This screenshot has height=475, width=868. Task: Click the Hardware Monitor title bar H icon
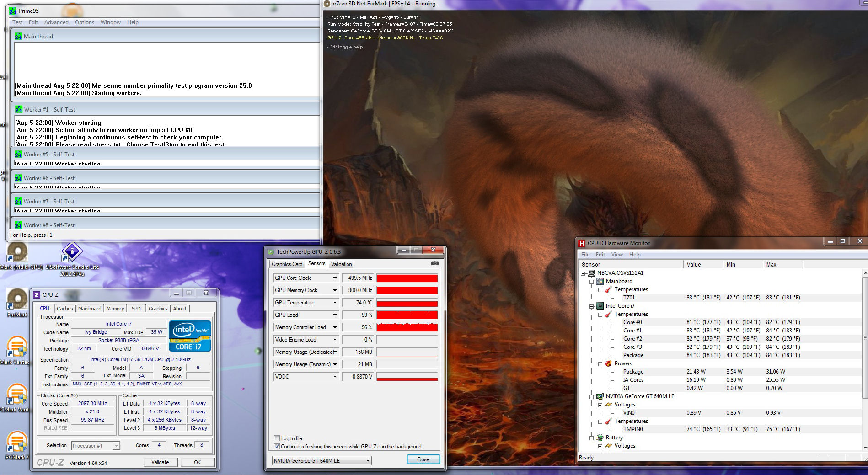coord(582,243)
